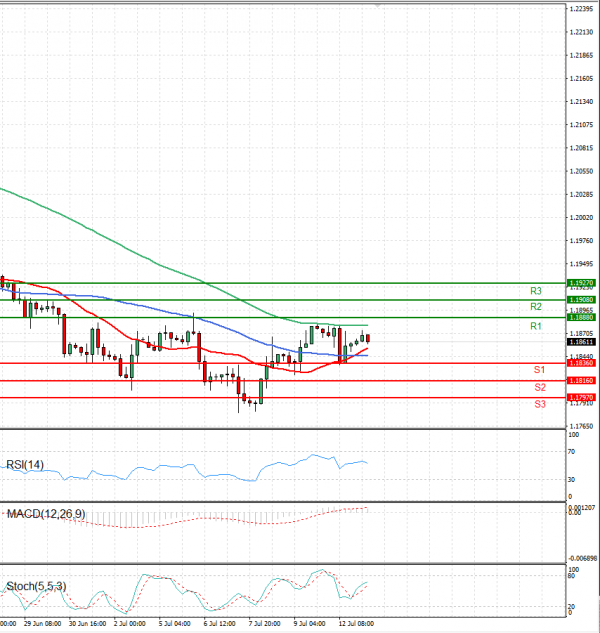
Task: Select the 1.17970 support price tag
Action: click(581, 397)
